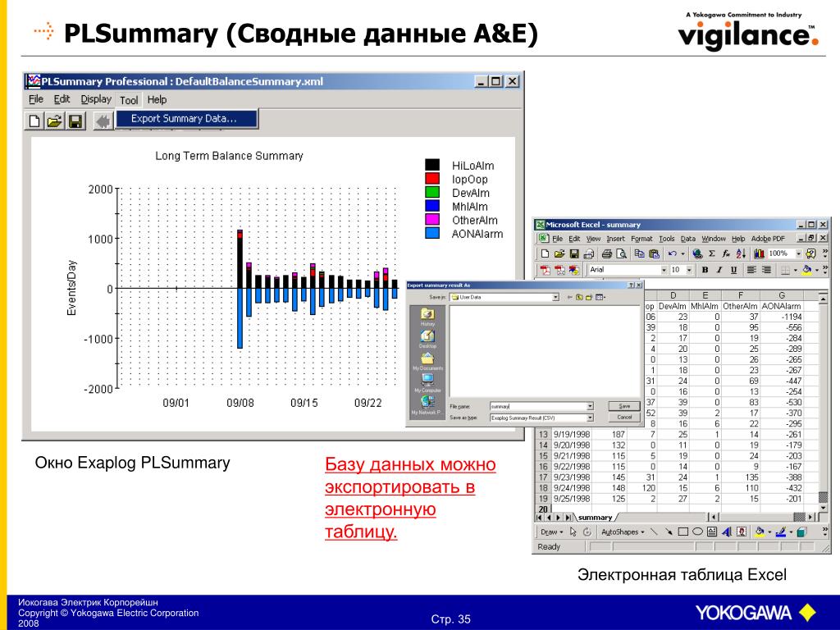Toggle Underline in Excel formatting toolbar
The height and width of the screenshot is (630, 840).
pyautogui.click(x=734, y=270)
